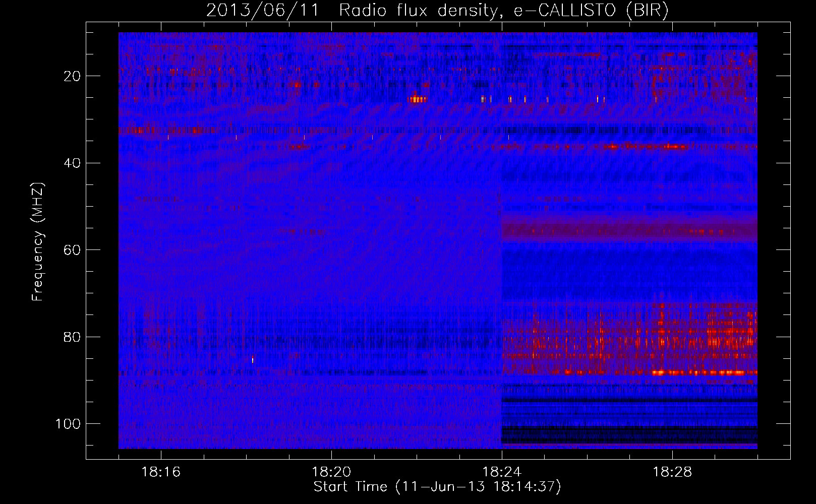The height and width of the screenshot is (504, 816).
Task: Click the 18:16 time tick label
Action: [161, 472]
